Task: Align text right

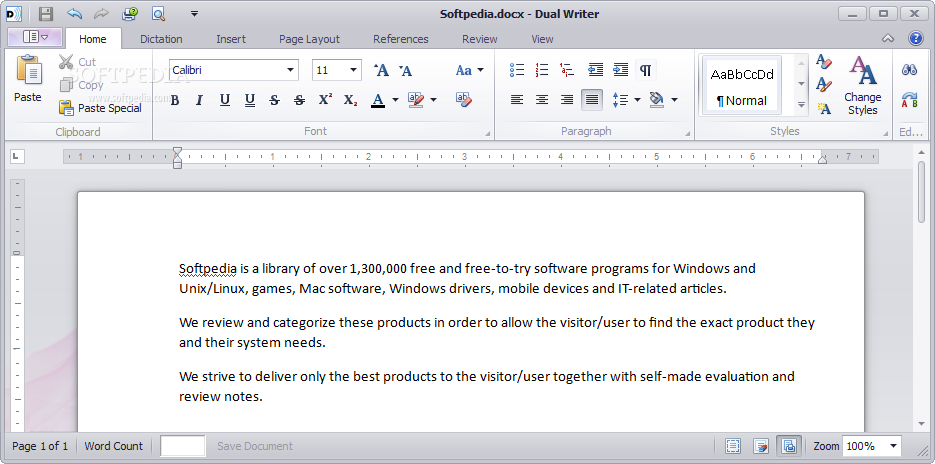Action: (x=567, y=100)
